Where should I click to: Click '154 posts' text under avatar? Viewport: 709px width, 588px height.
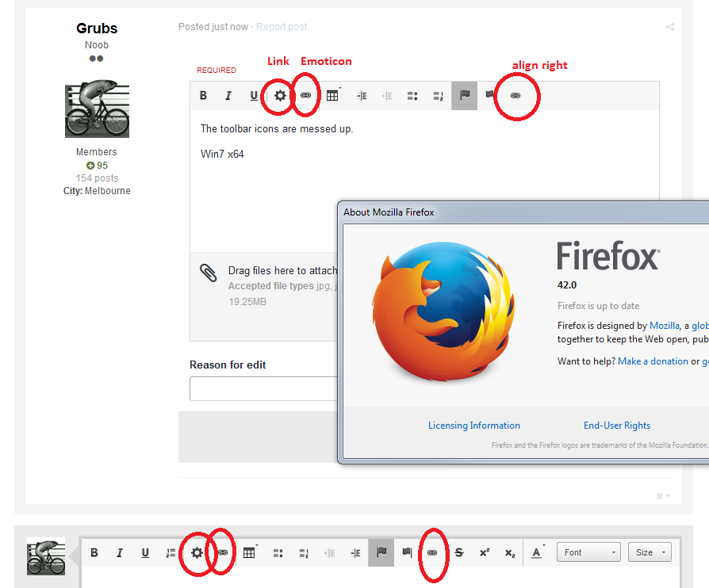[98, 178]
